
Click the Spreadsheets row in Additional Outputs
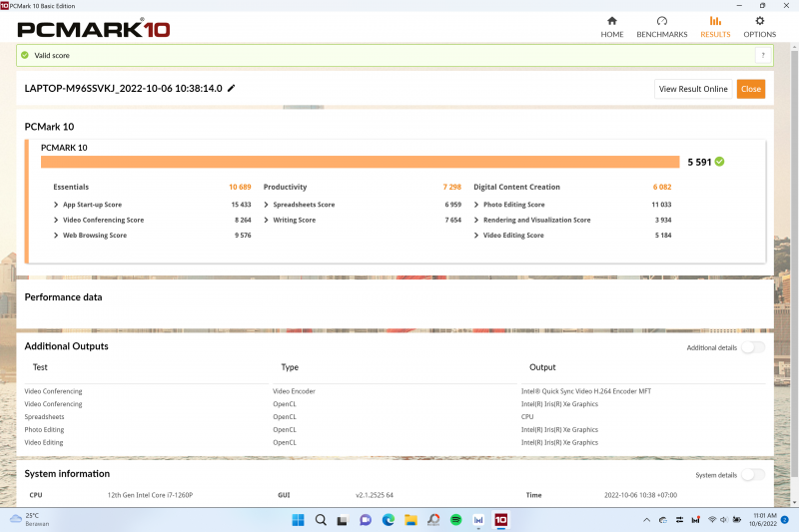[395, 416]
